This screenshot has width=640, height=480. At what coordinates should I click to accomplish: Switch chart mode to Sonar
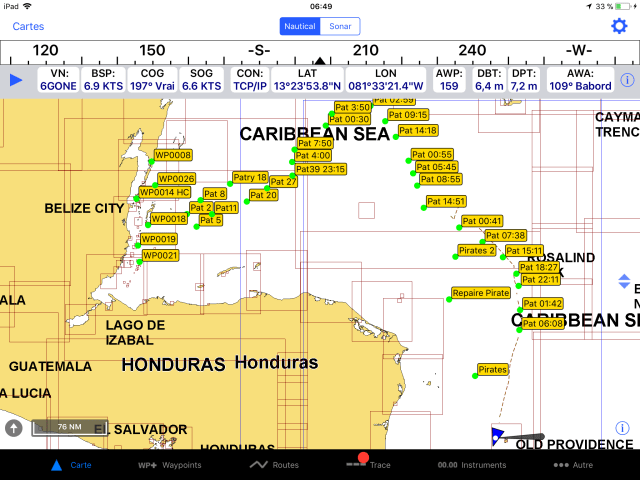342,27
